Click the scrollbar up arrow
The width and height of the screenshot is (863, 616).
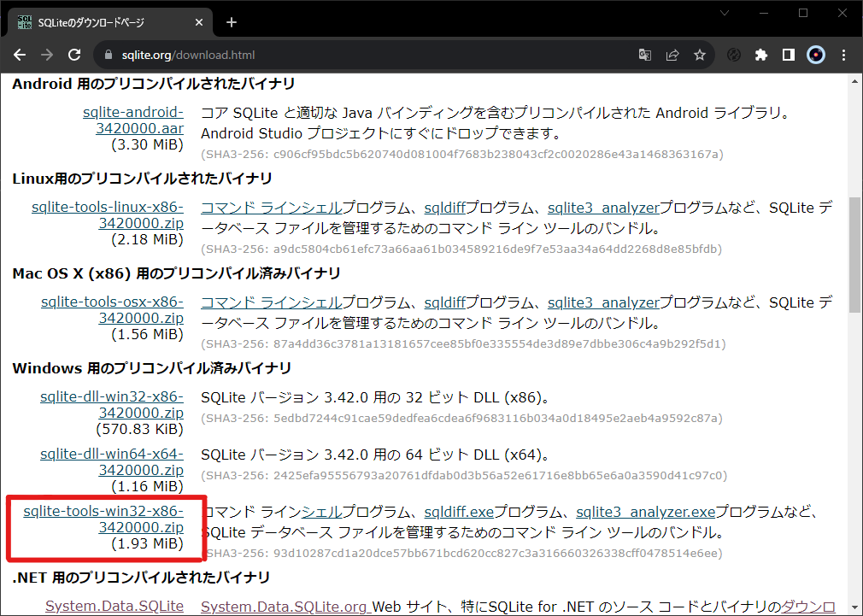pos(854,81)
